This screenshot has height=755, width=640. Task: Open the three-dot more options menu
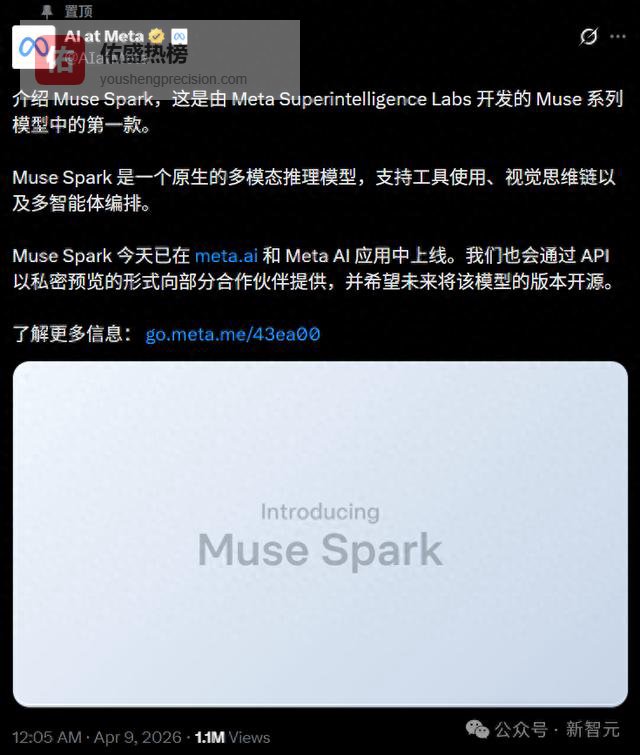[x=618, y=37]
